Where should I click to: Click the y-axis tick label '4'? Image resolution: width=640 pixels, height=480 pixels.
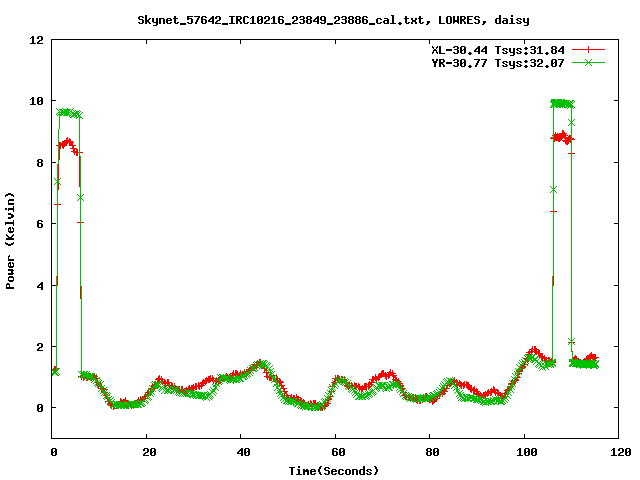pos(40,286)
